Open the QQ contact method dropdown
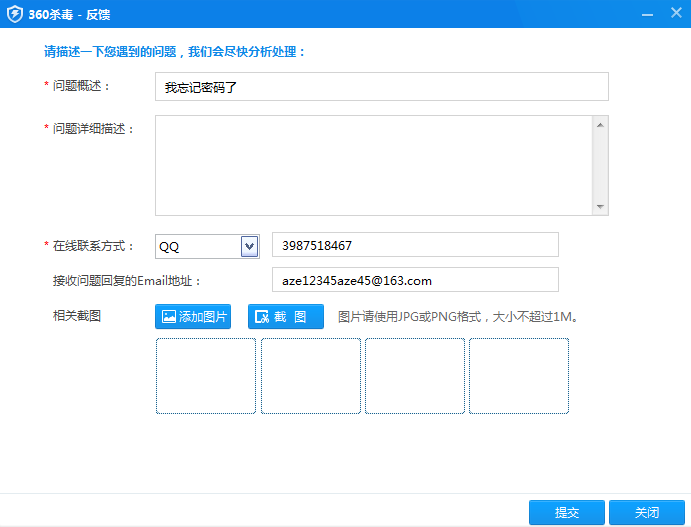Image resolution: width=691 pixels, height=527 pixels. 249,246
